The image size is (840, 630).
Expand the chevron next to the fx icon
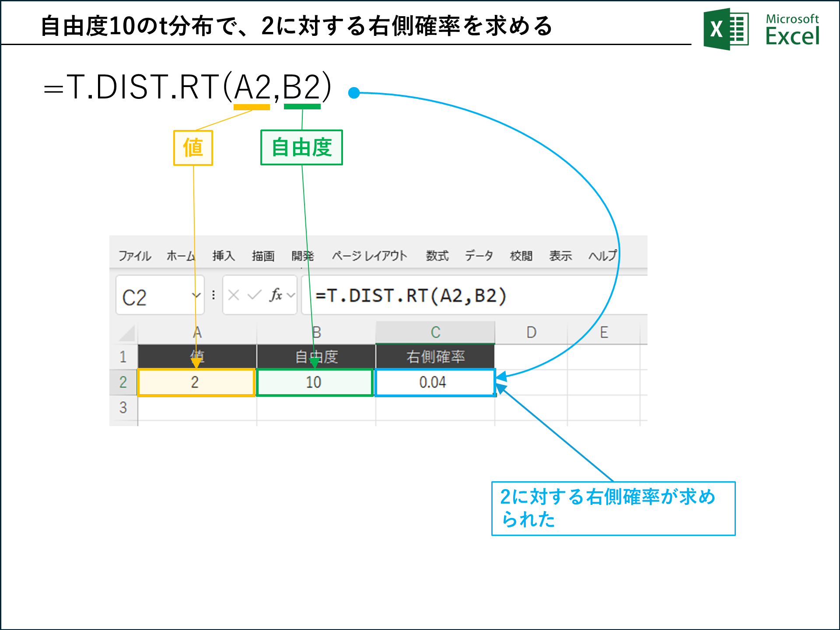[290, 295]
